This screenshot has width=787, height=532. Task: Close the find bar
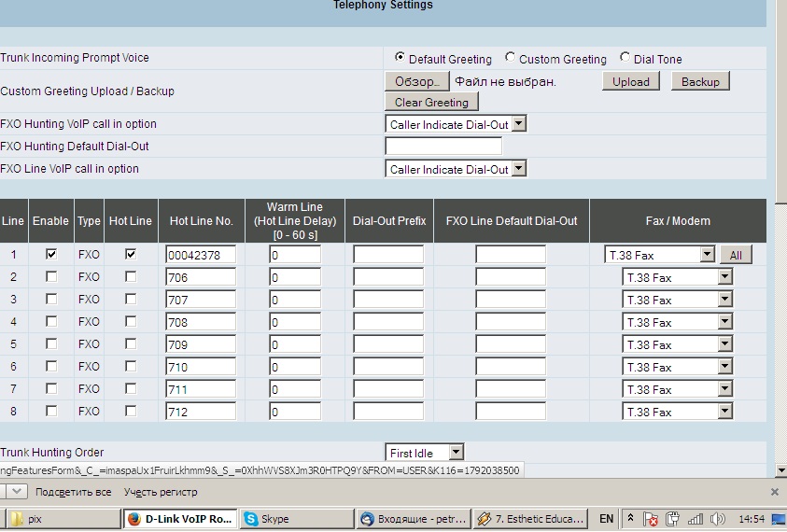click(775, 492)
